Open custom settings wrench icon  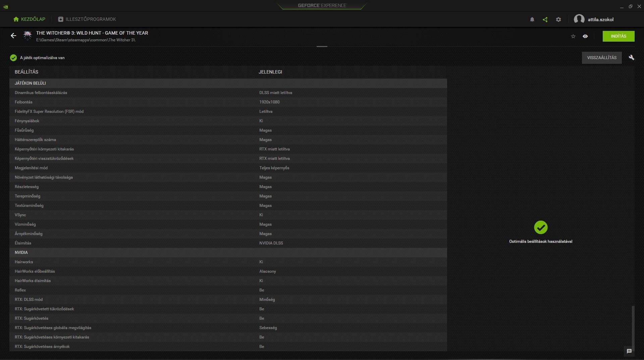coord(631,58)
